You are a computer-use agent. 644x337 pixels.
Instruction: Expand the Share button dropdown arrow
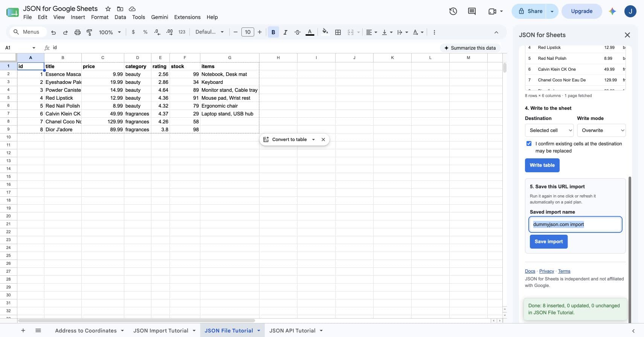(552, 11)
